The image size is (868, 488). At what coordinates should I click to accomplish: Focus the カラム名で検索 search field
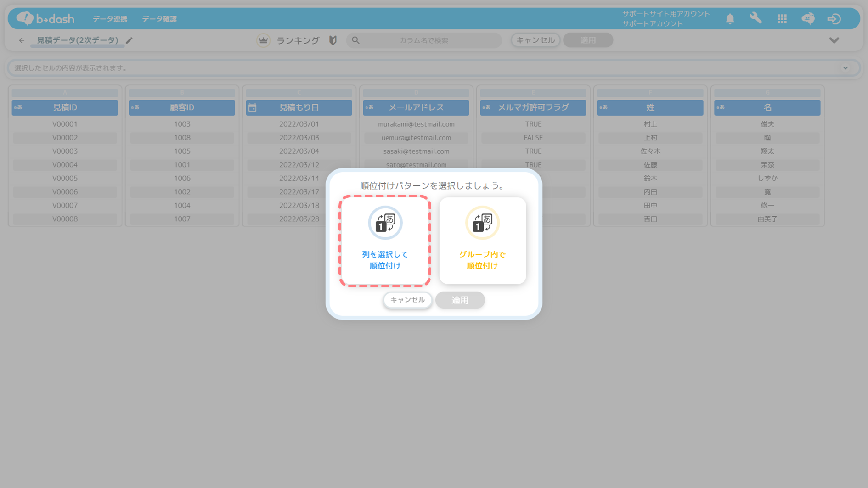tap(423, 40)
